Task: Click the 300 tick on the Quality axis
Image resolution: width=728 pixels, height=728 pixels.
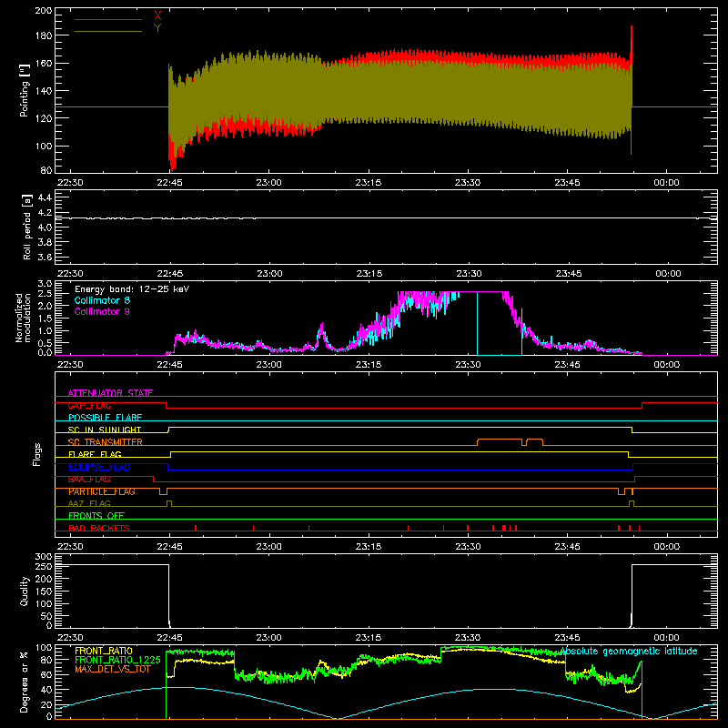Action: click(44, 557)
